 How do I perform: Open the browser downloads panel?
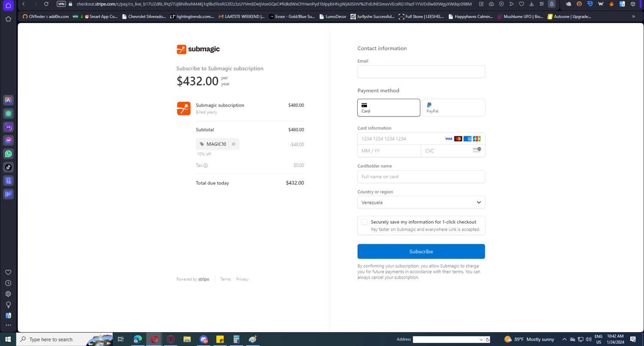tap(532, 4)
